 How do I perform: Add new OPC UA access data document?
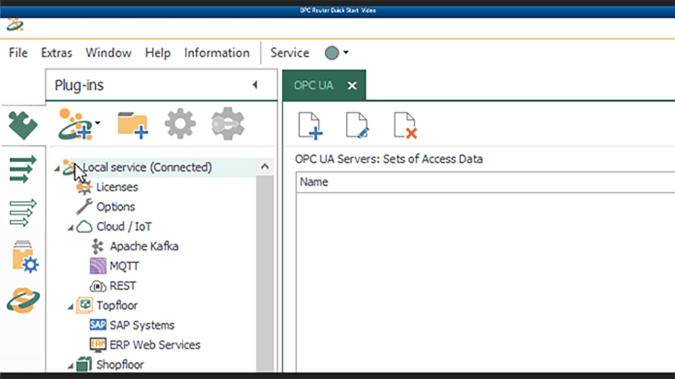(310, 126)
